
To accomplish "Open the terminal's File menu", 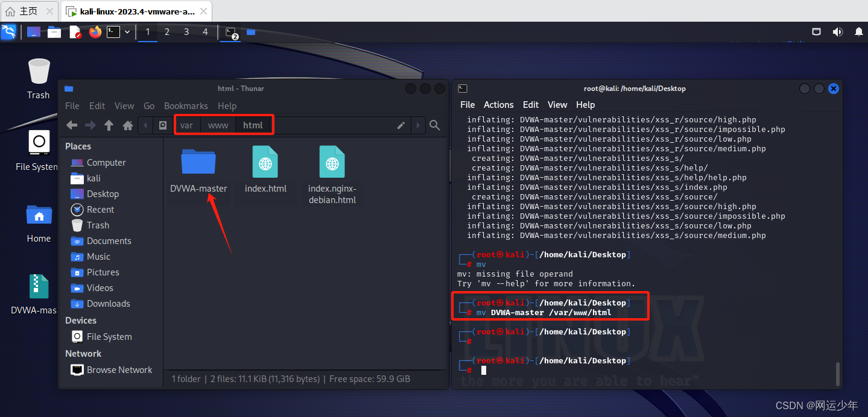I will point(467,105).
